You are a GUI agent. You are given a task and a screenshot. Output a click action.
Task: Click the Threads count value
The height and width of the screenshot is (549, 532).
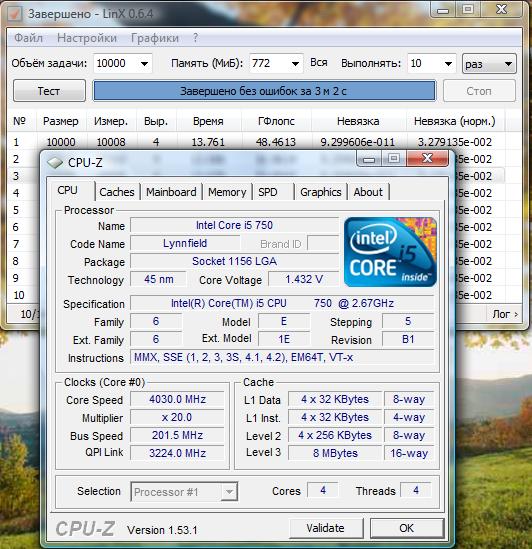[x=416, y=490]
